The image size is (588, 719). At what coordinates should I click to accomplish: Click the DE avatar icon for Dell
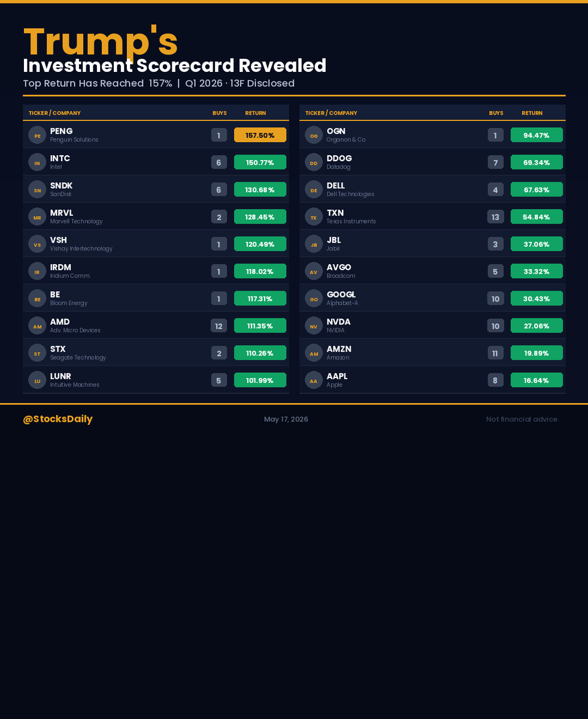point(314,189)
